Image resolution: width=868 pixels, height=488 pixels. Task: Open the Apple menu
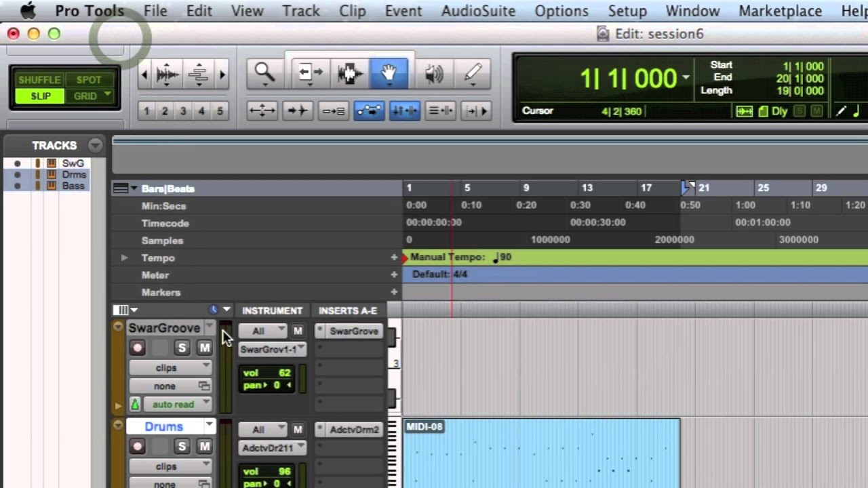click(x=28, y=11)
